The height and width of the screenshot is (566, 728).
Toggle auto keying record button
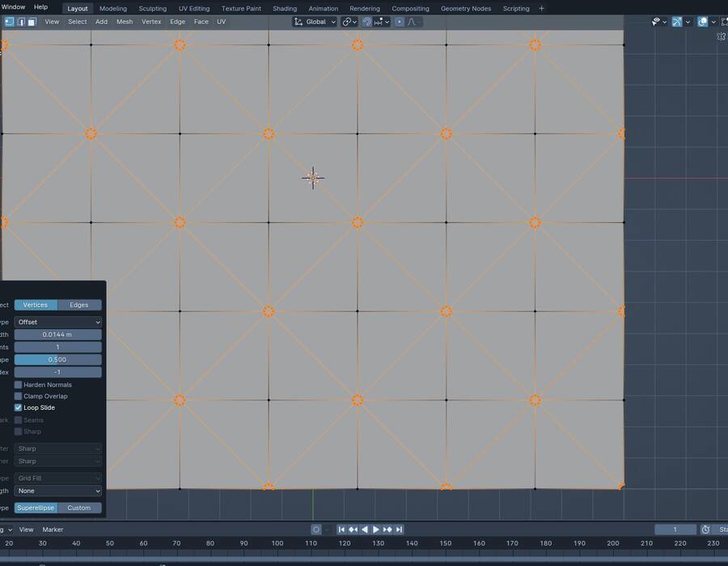click(316, 530)
